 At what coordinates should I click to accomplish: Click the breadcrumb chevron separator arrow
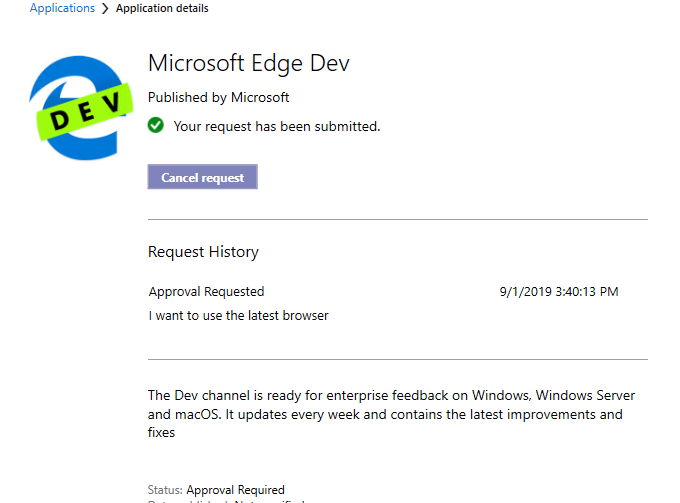[x=105, y=9]
